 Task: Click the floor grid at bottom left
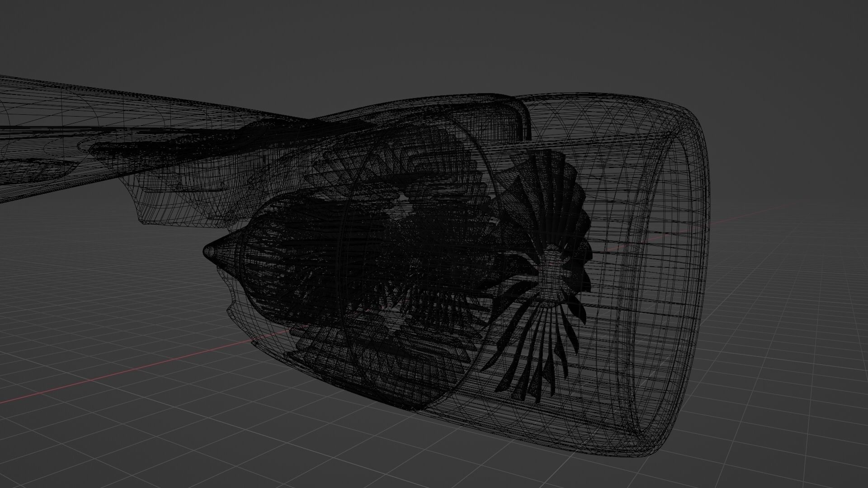(113, 443)
